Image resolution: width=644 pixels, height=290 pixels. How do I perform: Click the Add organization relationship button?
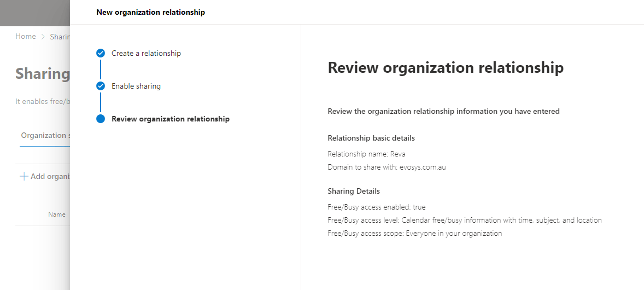coord(45,177)
